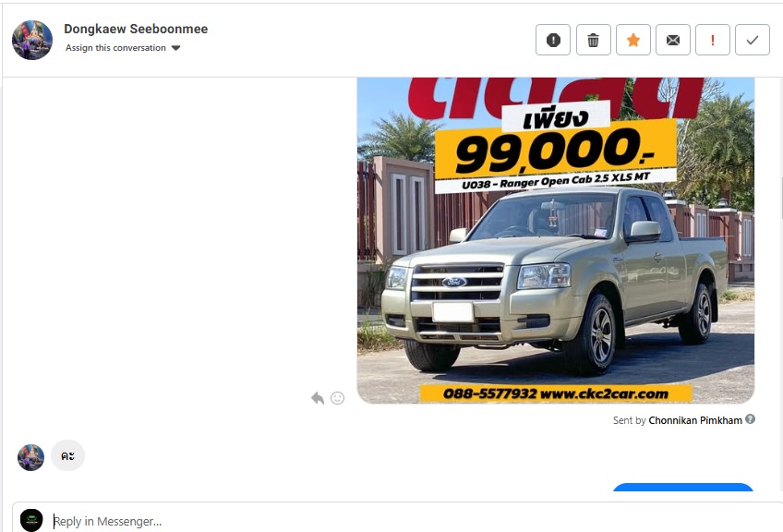Reply to the car image message
Viewport: 783px width, 532px height.
(x=318, y=398)
